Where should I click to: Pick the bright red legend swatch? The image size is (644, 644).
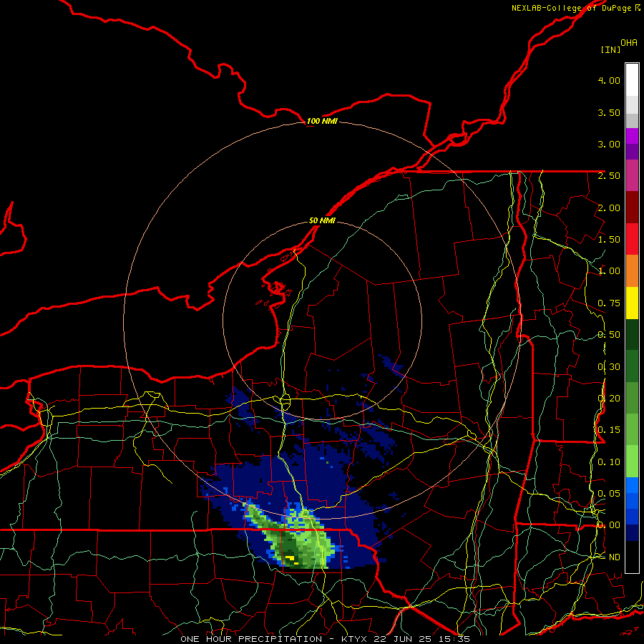pyautogui.click(x=632, y=239)
